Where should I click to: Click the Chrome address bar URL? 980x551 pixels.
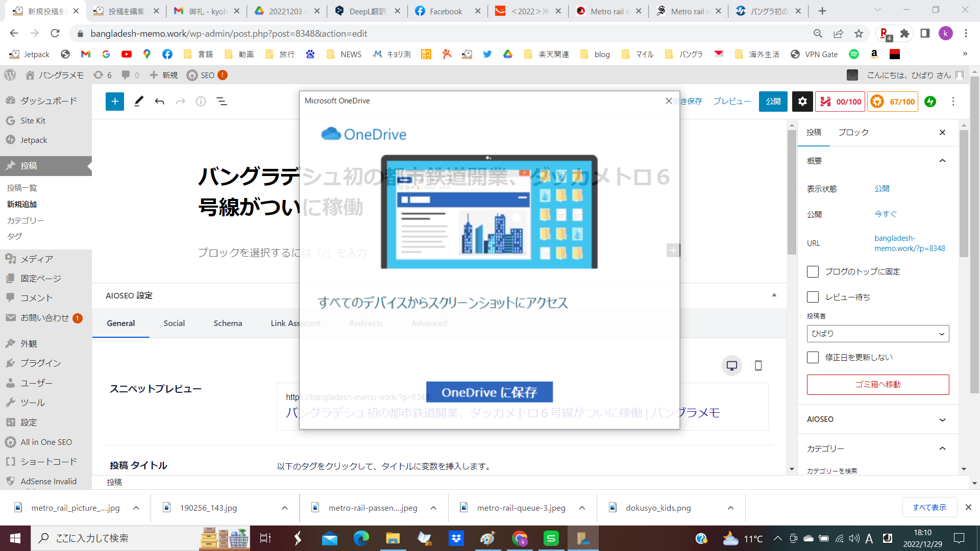pyautogui.click(x=229, y=34)
